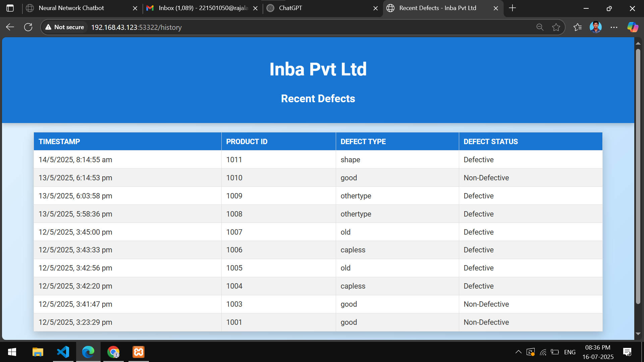Open the favorites list icon

coord(578,27)
